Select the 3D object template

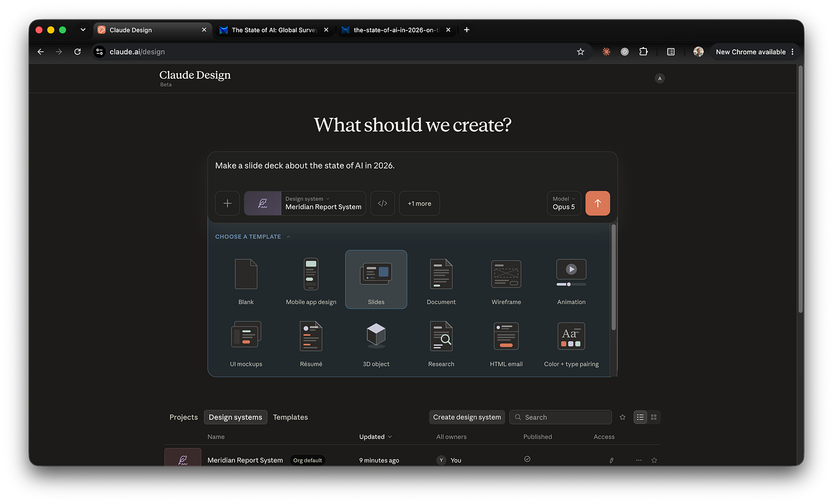376,343
